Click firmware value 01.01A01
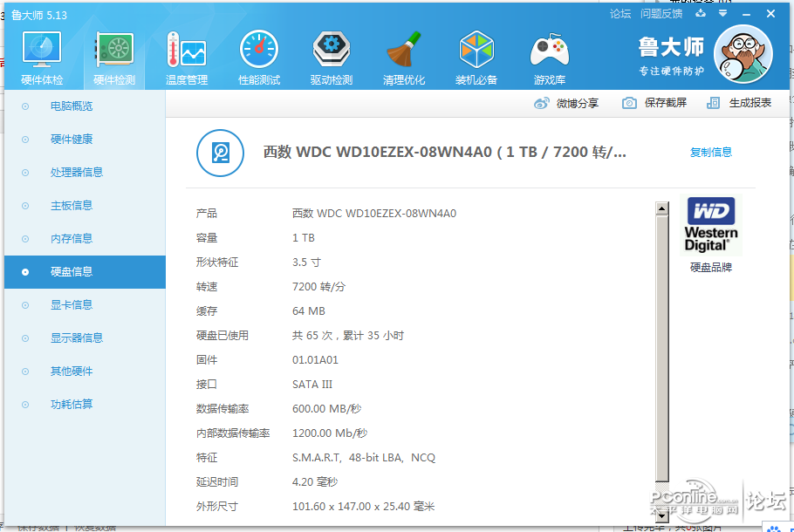Image resolution: width=794 pixels, height=532 pixels. click(x=315, y=360)
